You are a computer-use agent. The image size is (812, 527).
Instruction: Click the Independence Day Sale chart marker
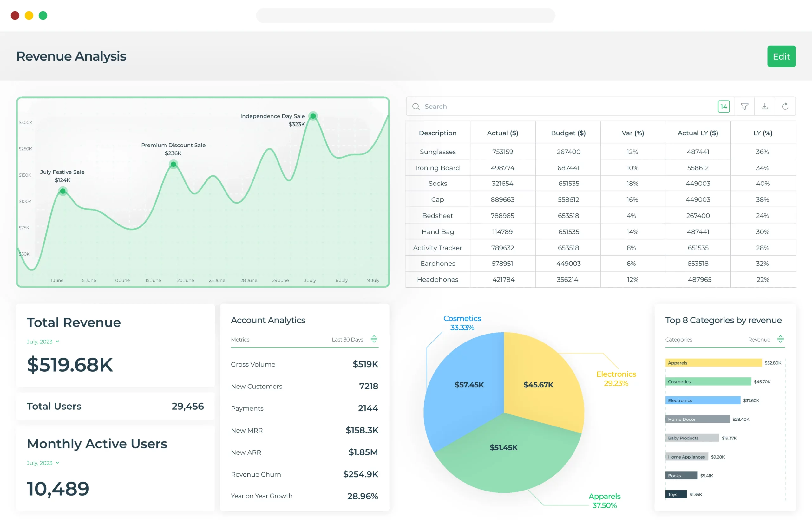pyautogui.click(x=313, y=116)
